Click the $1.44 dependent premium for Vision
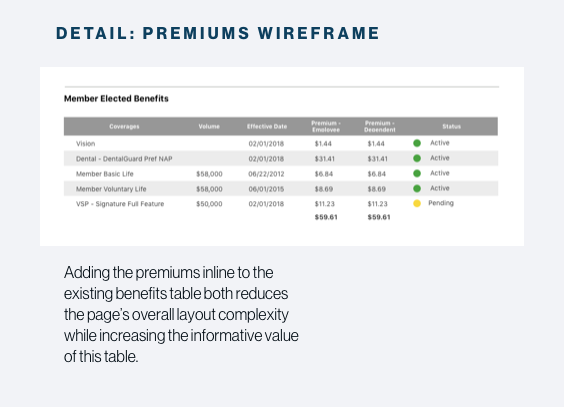Viewport: 564px width, 407px height. (376, 144)
